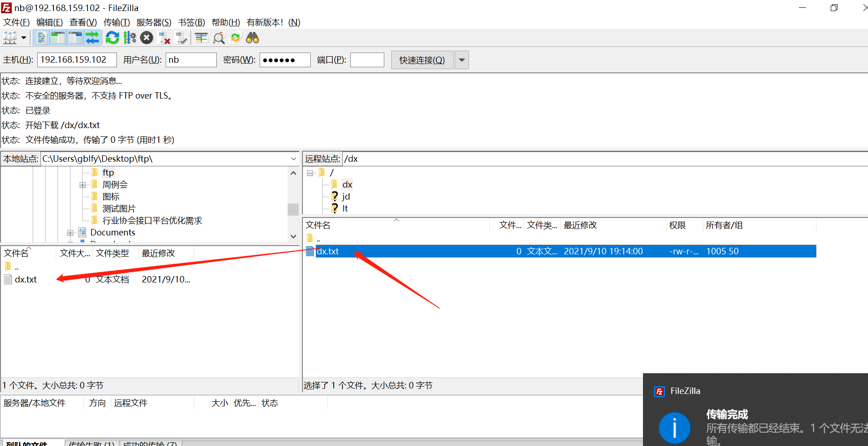Viewport: 868px width, 446px height.
Task: Open the 传输(T) menu
Action: pyautogui.click(x=117, y=23)
